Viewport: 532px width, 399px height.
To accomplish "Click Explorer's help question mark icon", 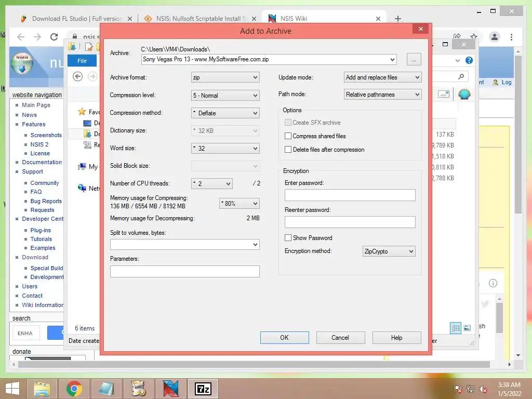I will point(469,60).
